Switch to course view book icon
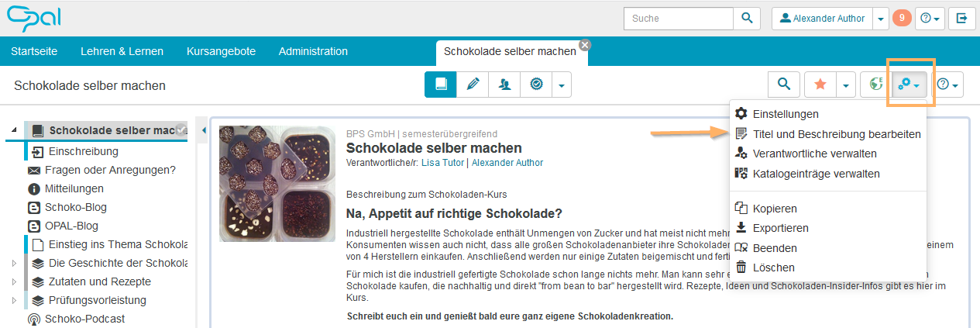This screenshot has height=328, width=980. point(441,85)
